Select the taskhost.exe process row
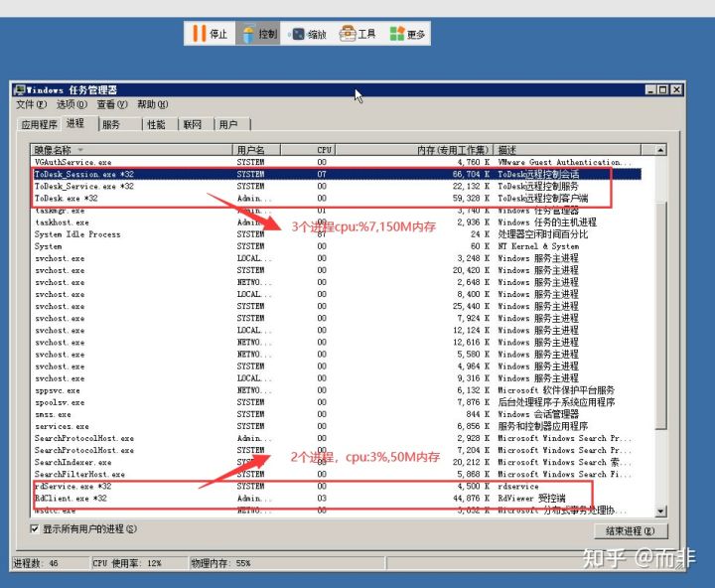Screen dimensions: 715x588 336,222
